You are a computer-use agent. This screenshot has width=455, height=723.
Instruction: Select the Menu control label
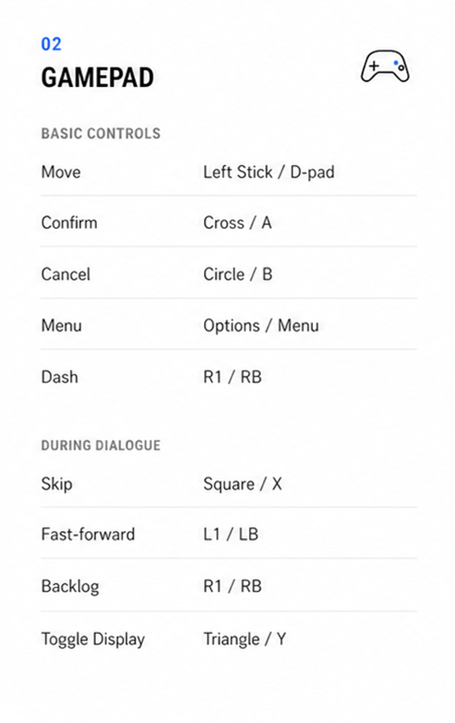pyautogui.click(x=61, y=326)
